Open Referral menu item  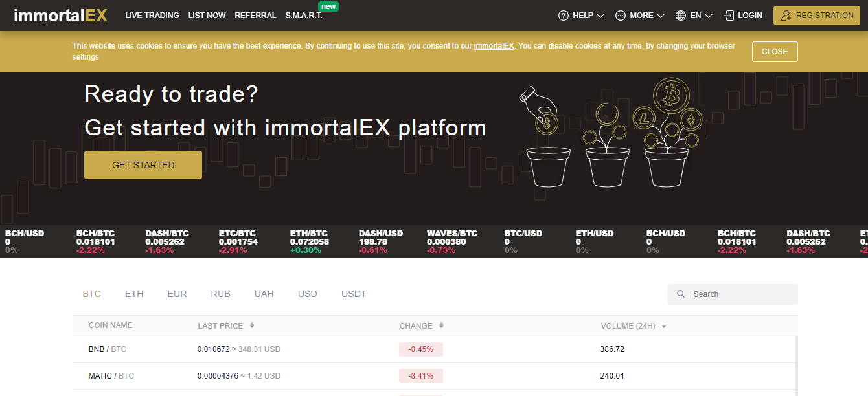(x=255, y=16)
